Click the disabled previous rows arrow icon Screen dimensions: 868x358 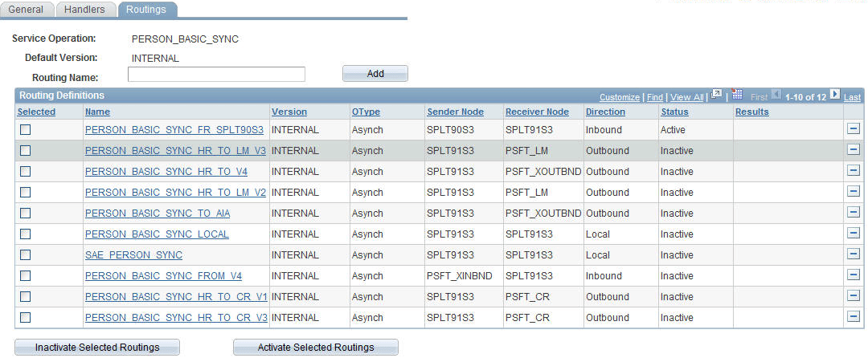(776, 95)
